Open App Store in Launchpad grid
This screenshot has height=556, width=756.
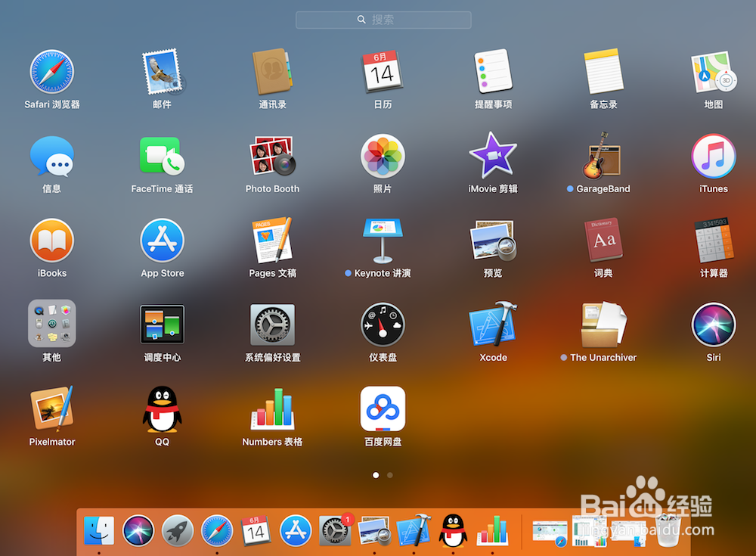pyautogui.click(x=163, y=241)
